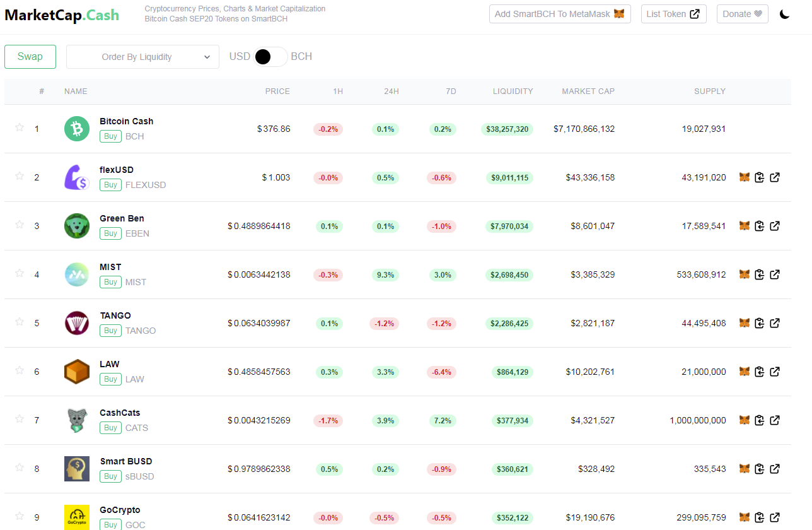This screenshot has width=812, height=530.
Task: Click Buy button under flexUSD
Action: click(x=110, y=185)
